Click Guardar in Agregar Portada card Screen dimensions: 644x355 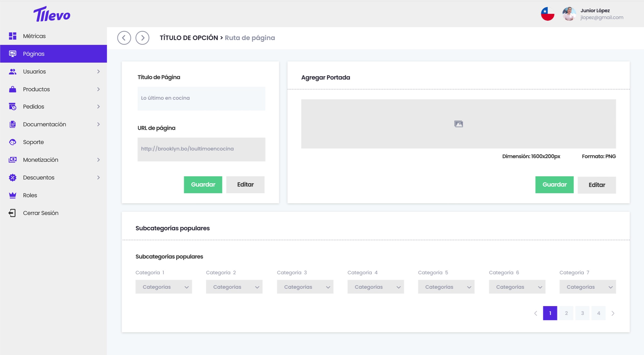554,185
